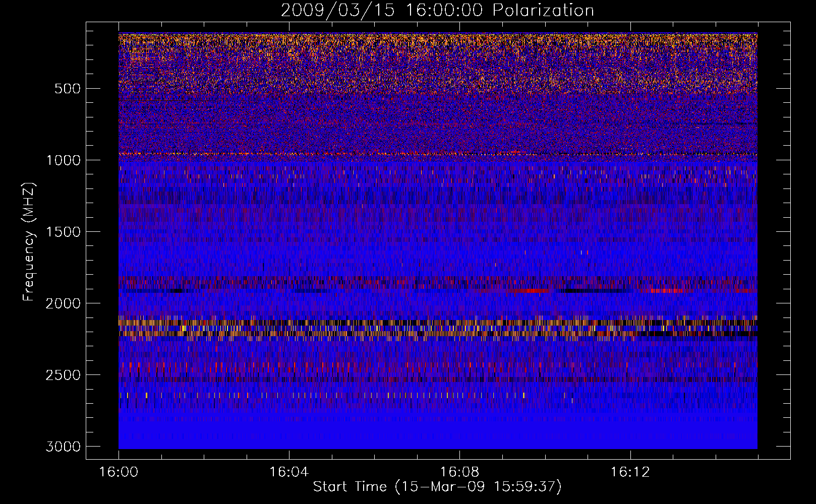816x504 pixels.
Task: Click the "Start Time (15-Mar-09 15:59:37)" axis label
Action: pos(437,487)
